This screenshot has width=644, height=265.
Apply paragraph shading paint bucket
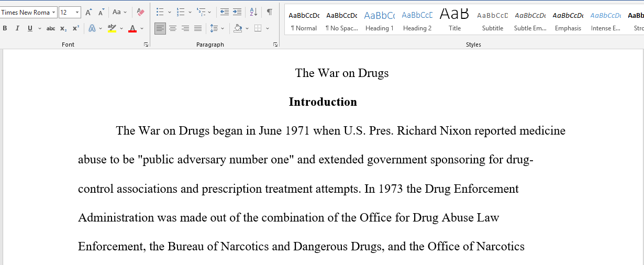[238, 28]
